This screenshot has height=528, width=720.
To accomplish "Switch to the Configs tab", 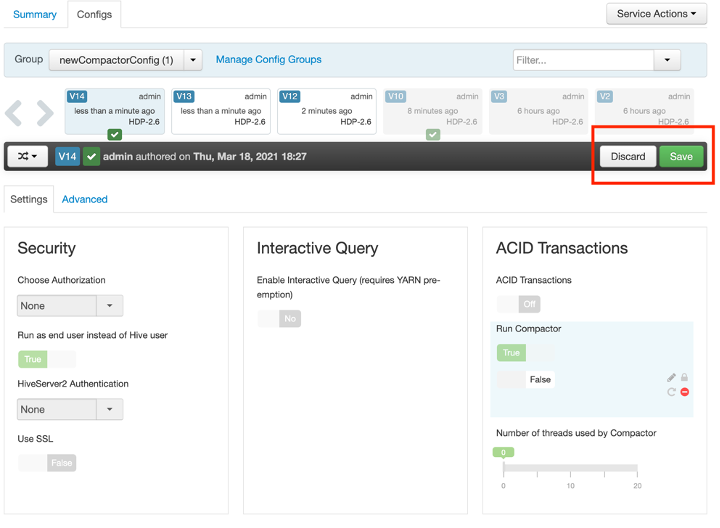I will 94,14.
